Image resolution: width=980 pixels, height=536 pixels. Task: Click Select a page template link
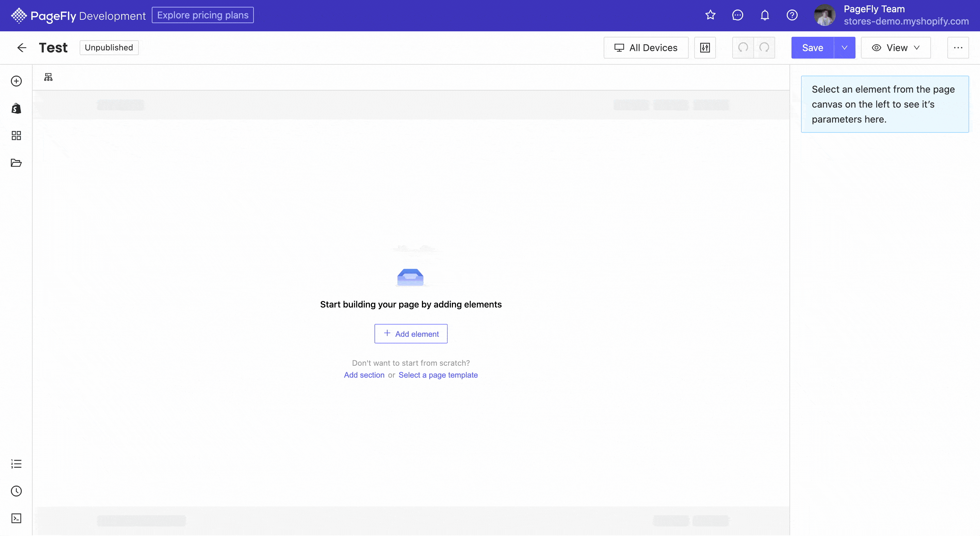point(438,375)
